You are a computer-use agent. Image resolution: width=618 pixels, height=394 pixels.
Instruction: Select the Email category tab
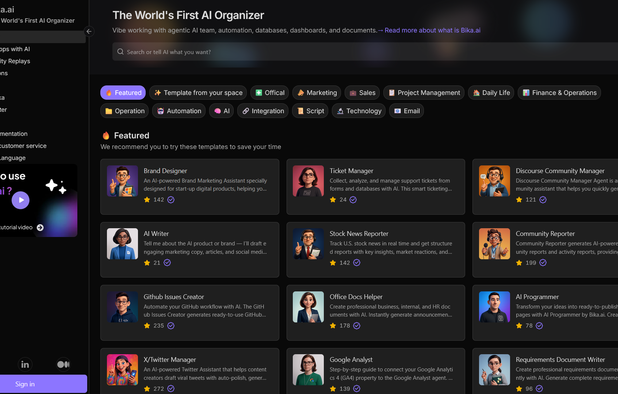(406, 111)
